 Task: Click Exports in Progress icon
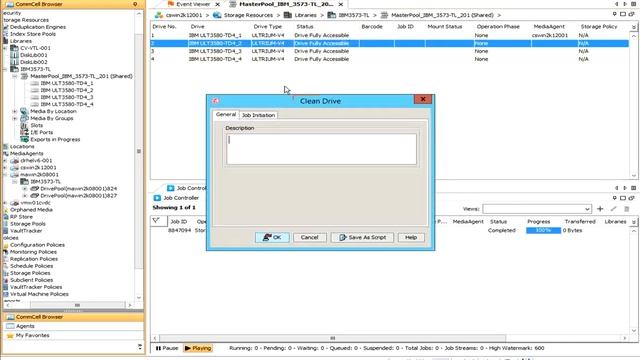(24, 139)
